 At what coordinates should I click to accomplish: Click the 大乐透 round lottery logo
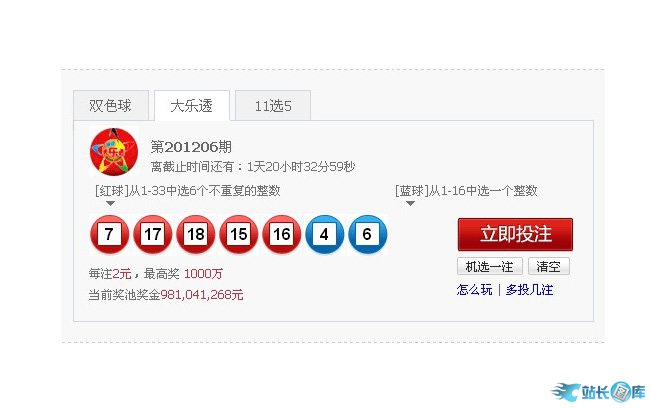click(x=114, y=152)
